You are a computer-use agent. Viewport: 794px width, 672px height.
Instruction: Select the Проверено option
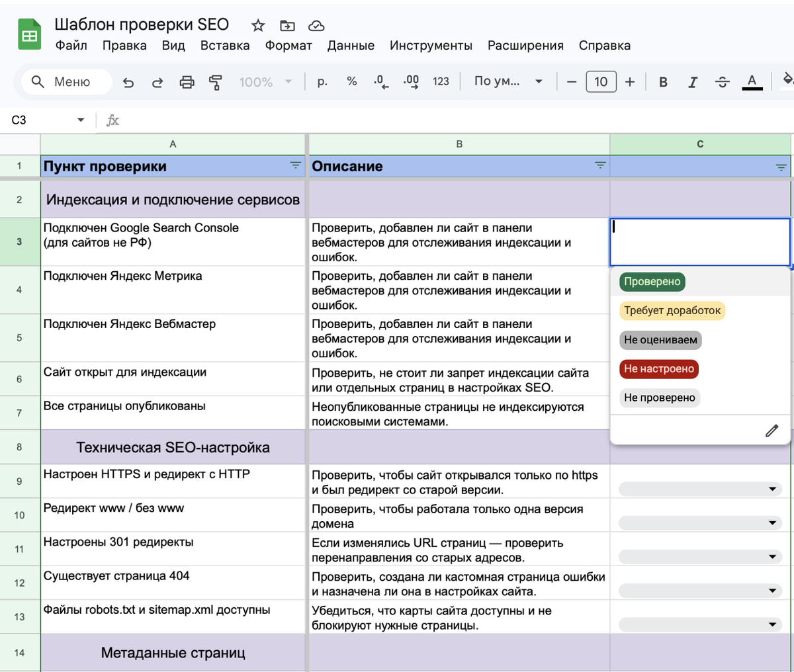(652, 282)
